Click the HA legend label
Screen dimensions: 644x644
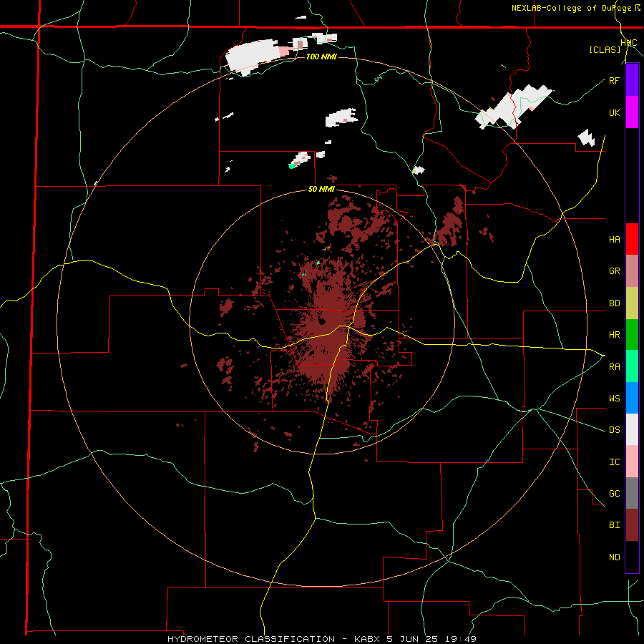point(614,239)
